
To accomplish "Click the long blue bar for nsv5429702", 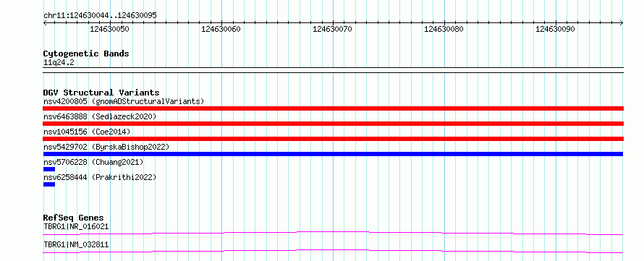I will 333,154.
